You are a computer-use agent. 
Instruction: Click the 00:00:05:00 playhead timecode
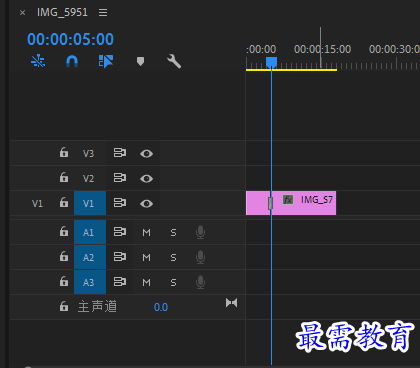tap(70, 39)
